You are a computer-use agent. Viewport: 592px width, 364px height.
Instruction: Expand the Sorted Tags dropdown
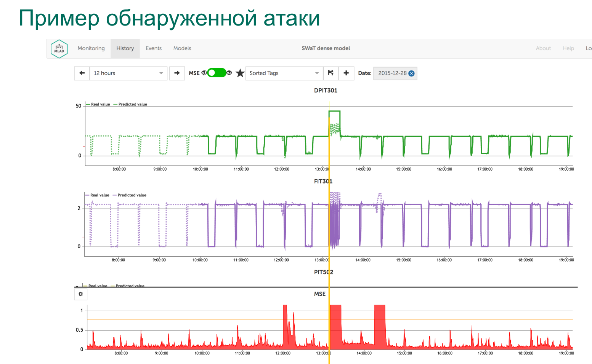coord(284,73)
